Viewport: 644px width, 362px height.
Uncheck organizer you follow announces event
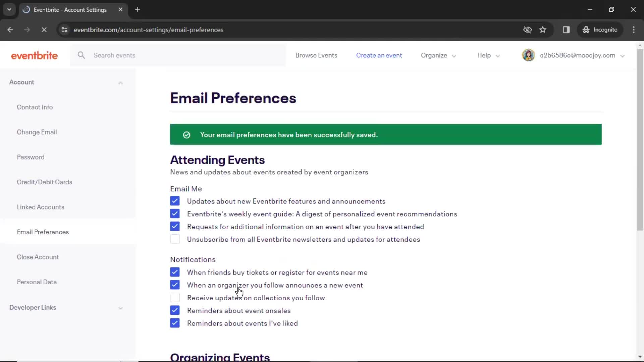click(175, 285)
